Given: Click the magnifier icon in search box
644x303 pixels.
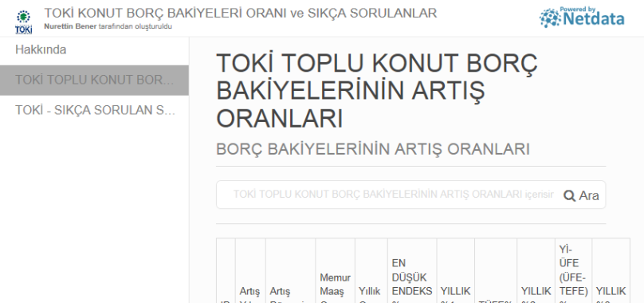Looking at the screenshot, I should coord(569,195).
